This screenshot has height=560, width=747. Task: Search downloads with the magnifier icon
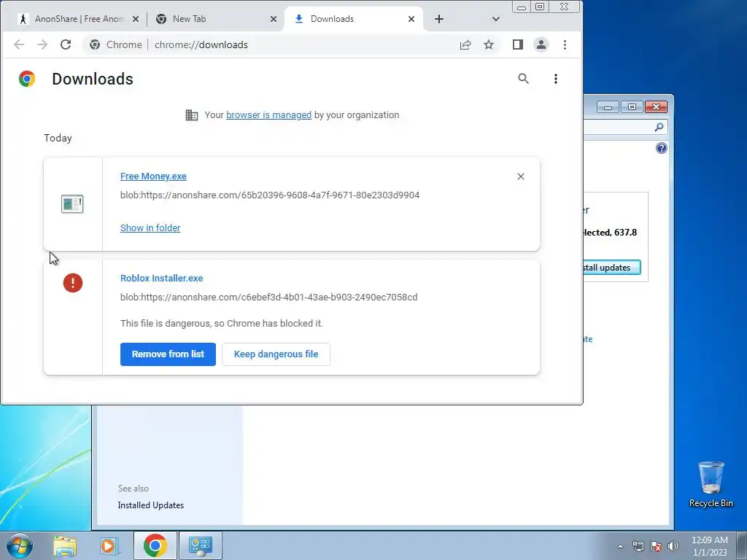click(x=524, y=79)
